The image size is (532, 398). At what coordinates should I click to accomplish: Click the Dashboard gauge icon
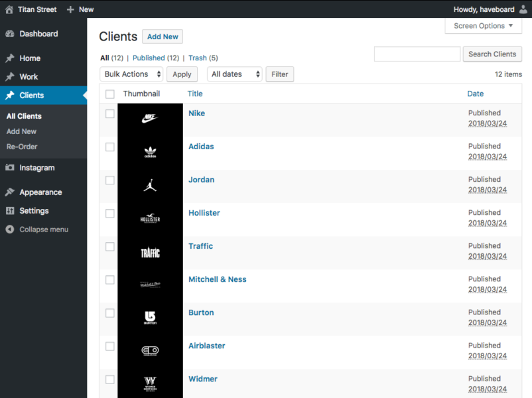pos(10,34)
